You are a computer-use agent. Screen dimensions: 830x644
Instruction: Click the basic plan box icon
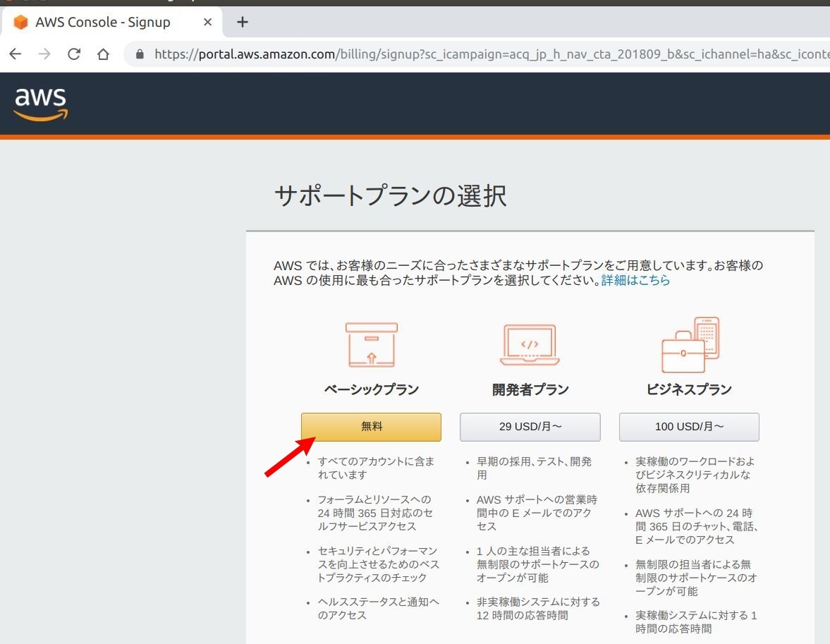tap(372, 345)
